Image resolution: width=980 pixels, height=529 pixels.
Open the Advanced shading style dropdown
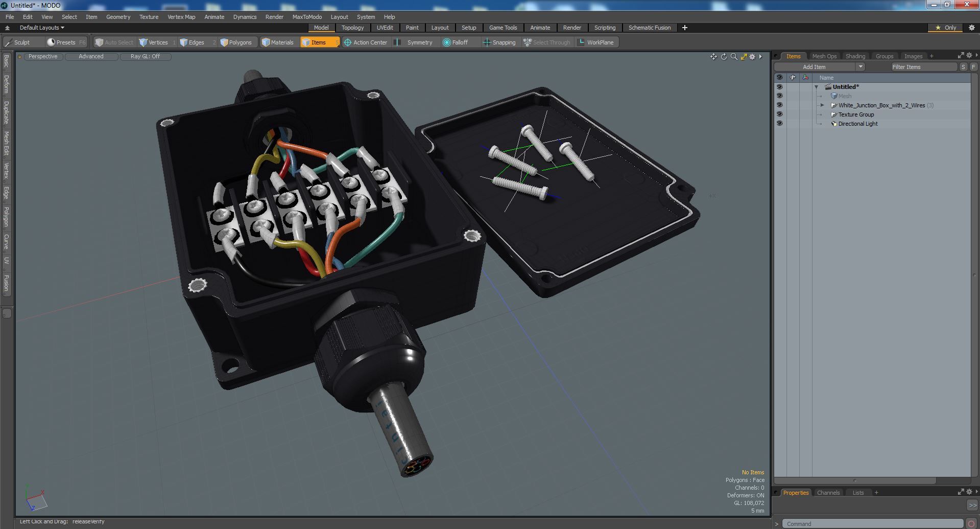[x=91, y=57]
